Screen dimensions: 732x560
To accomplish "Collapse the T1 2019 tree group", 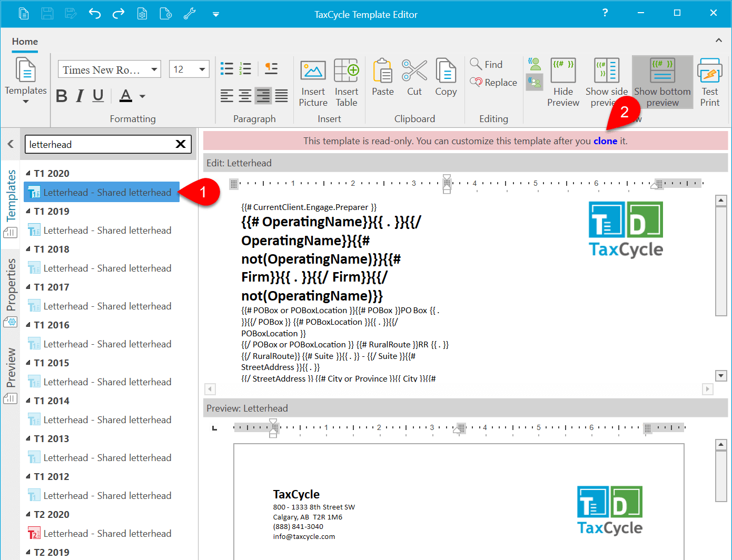I will click(28, 211).
